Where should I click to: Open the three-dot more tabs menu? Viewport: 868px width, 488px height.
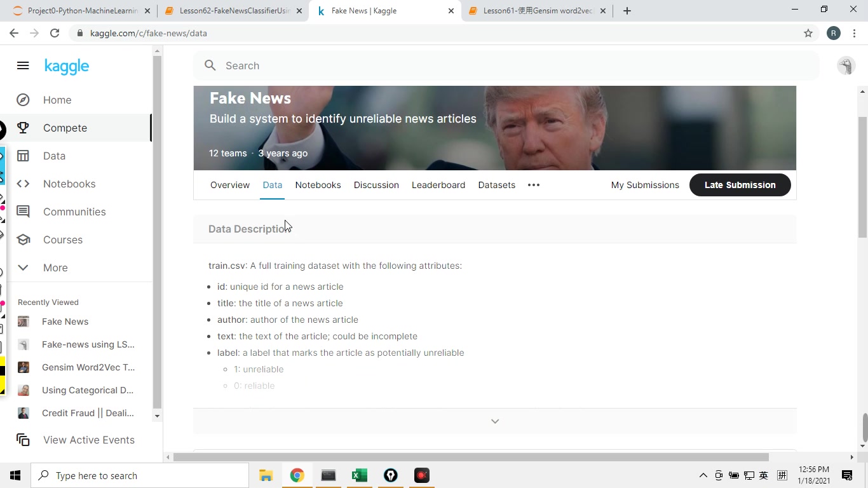click(x=534, y=185)
